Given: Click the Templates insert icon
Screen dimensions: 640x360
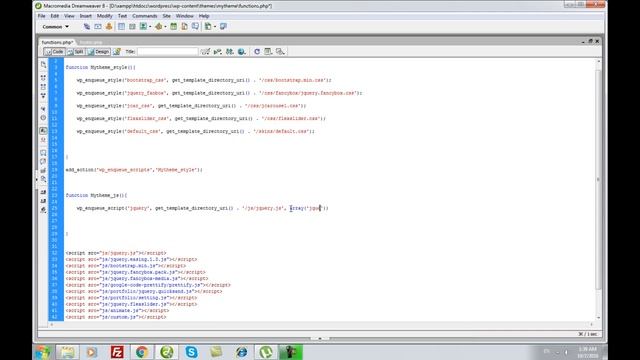Looking at the screenshot, I should click(208, 27).
